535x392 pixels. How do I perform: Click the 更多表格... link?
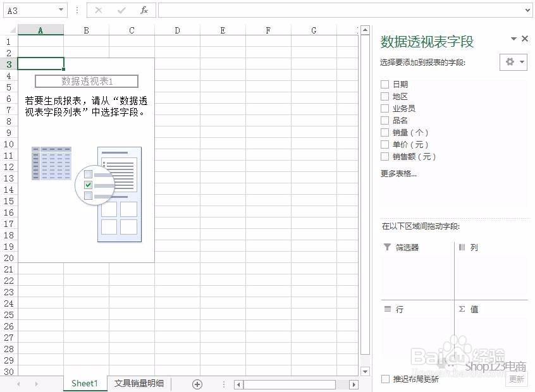[x=398, y=174]
